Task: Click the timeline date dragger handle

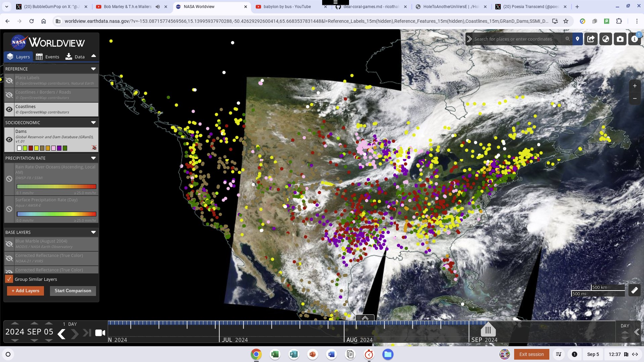Action: (488, 329)
